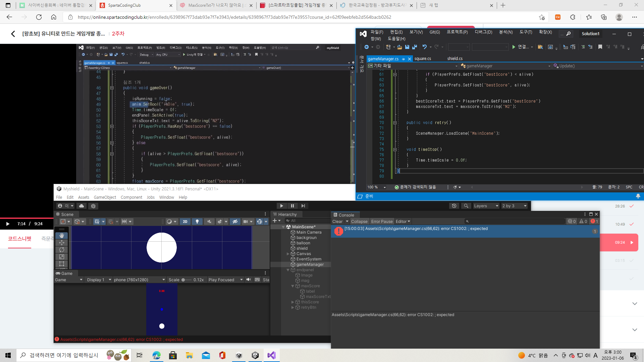This screenshot has height=362, width=644.
Task: Toggle Collapse in Unity Console
Action: pyautogui.click(x=359, y=222)
